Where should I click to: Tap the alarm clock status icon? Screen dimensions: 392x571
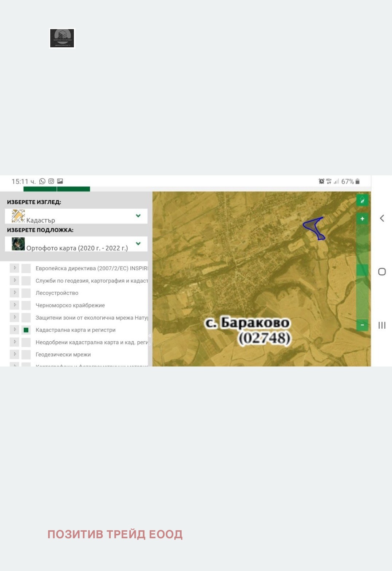click(x=321, y=181)
